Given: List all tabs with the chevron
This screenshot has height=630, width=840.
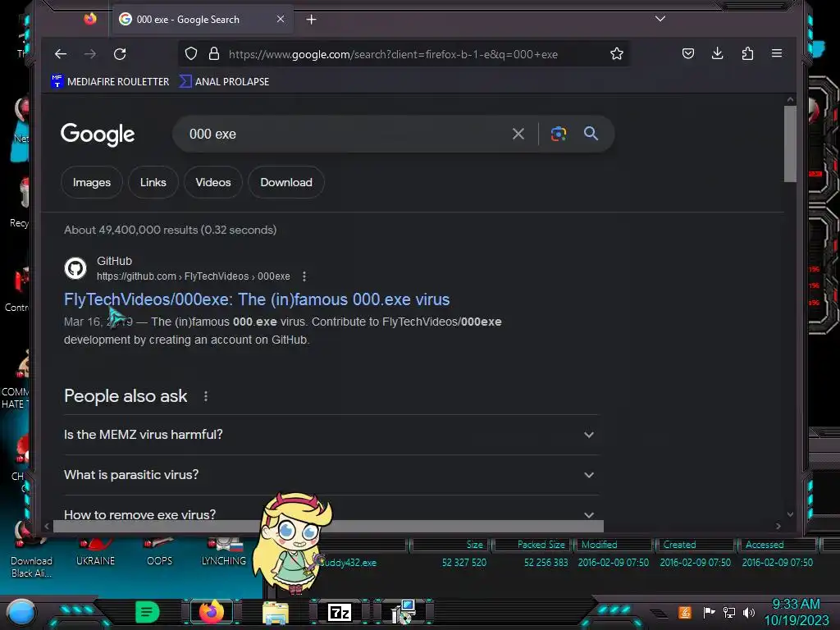Looking at the screenshot, I should tap(660, 19).
